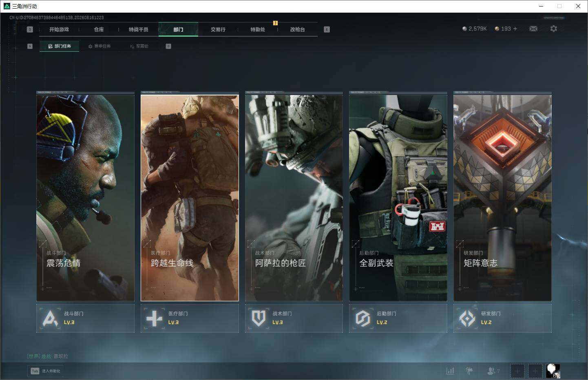
Task: Open the statistics bar chart icon
Action: tap(450, 371)
